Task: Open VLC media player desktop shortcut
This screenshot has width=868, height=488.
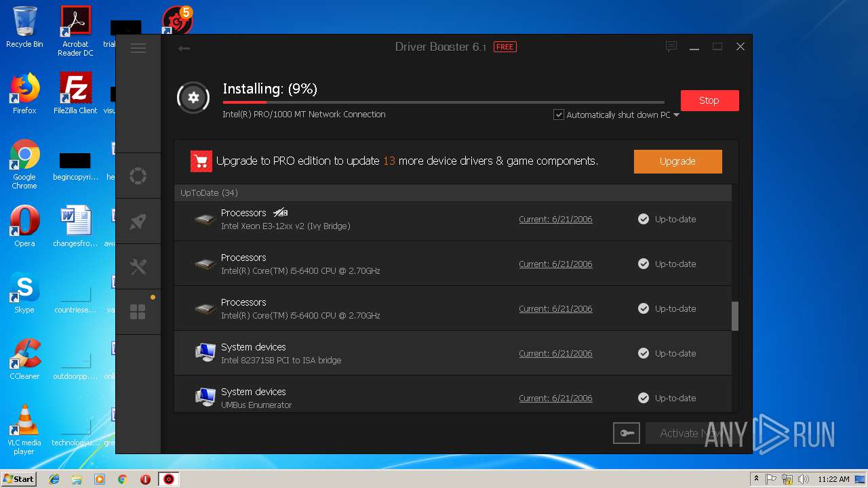Action: [x=24, y=430]
